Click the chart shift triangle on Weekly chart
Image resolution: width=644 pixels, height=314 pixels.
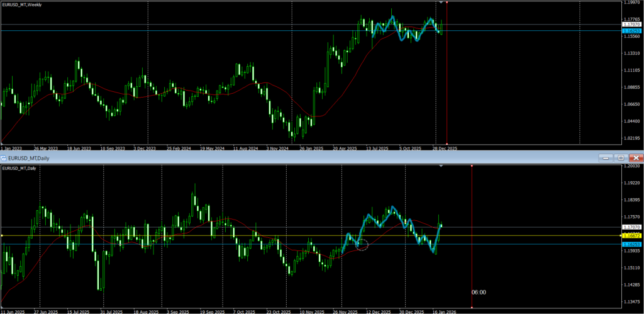point(441,3)
